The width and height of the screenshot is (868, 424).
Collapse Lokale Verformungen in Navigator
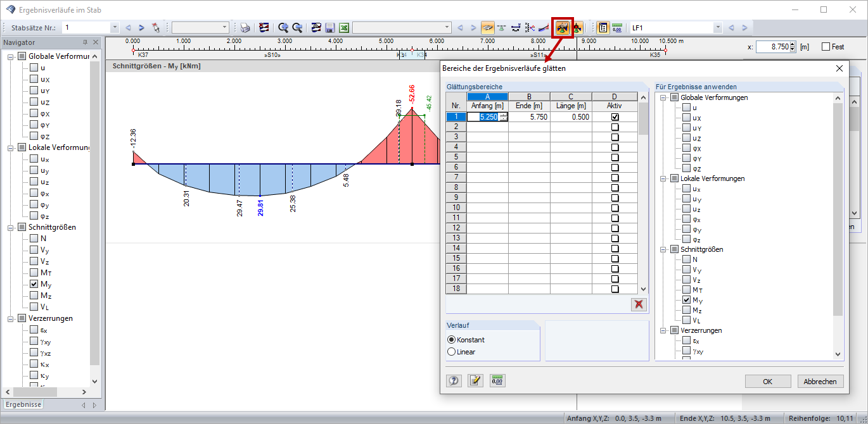(x=11, y=147)
